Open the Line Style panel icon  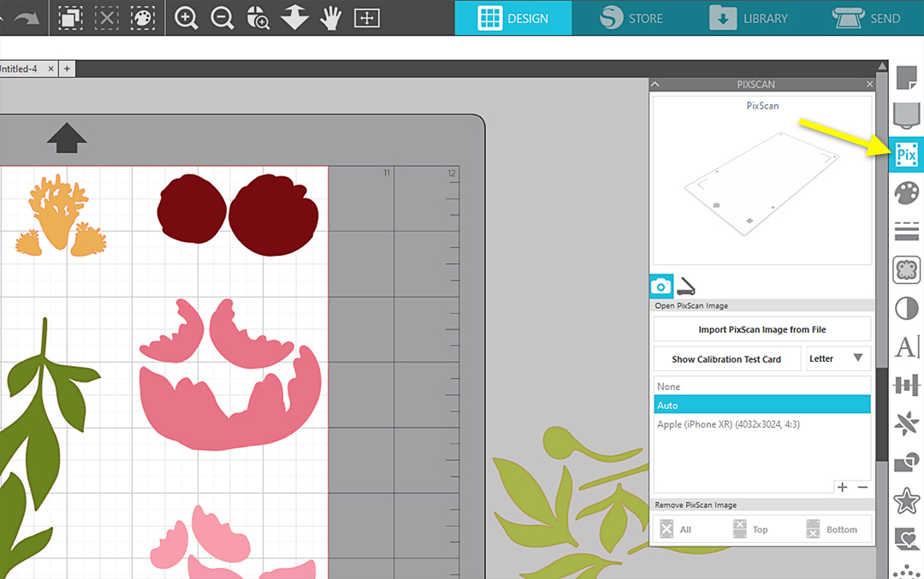[906, 231]
